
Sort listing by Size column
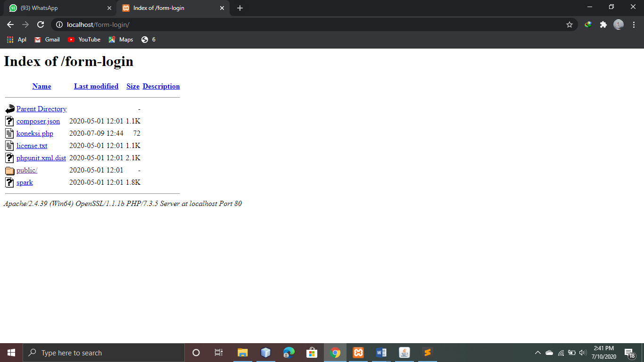click(133, 86)
